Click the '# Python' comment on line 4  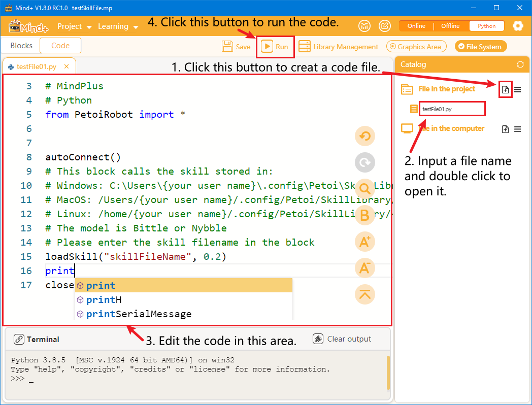click(69, 100)
